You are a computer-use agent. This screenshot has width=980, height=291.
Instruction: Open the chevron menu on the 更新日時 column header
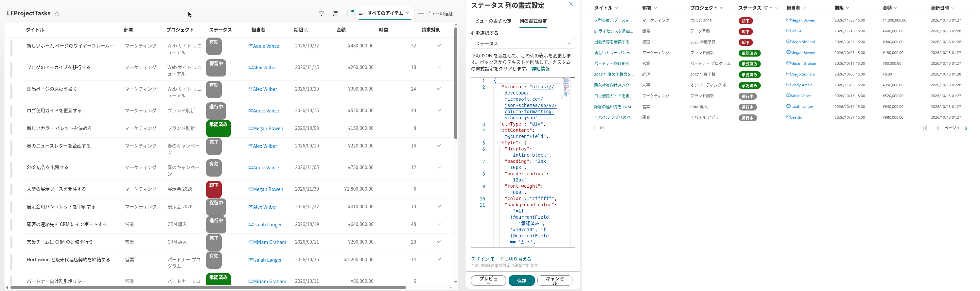[953, 8]
